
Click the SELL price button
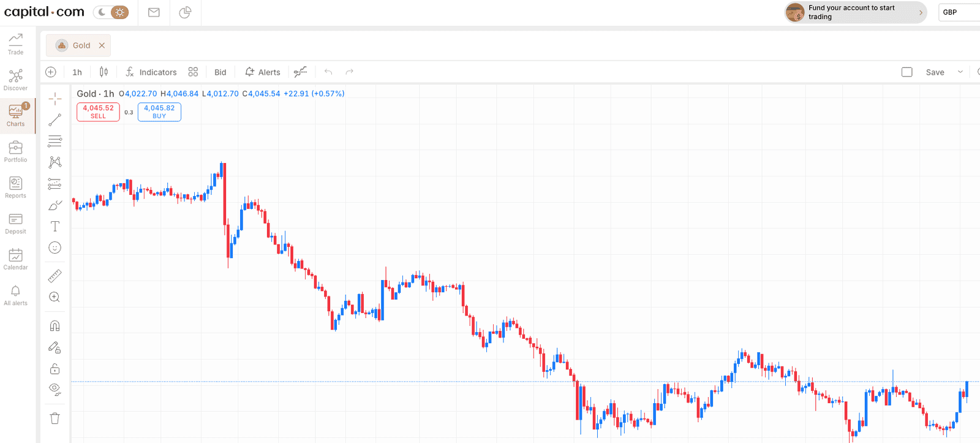pyautogui.click(x=98, y=112)
